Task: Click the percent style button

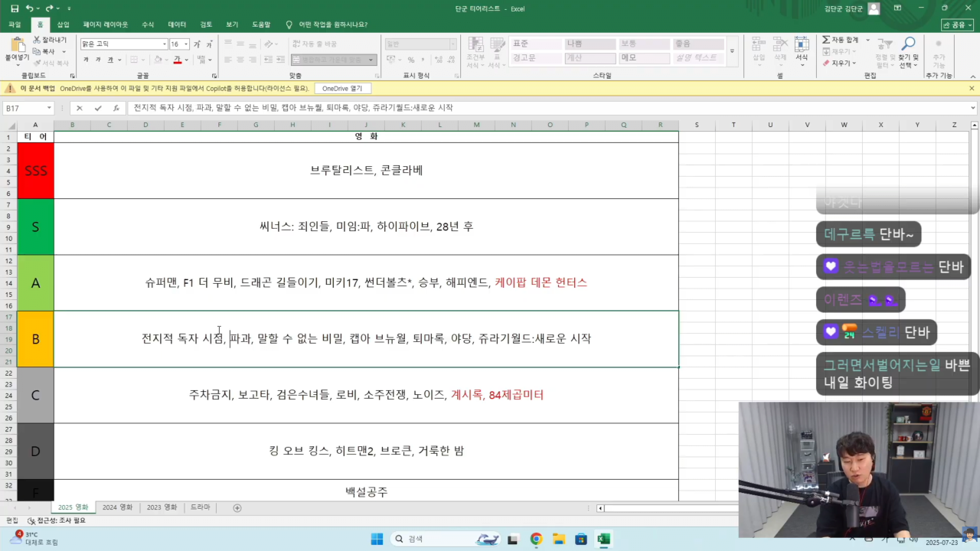Action: point(411,60)
